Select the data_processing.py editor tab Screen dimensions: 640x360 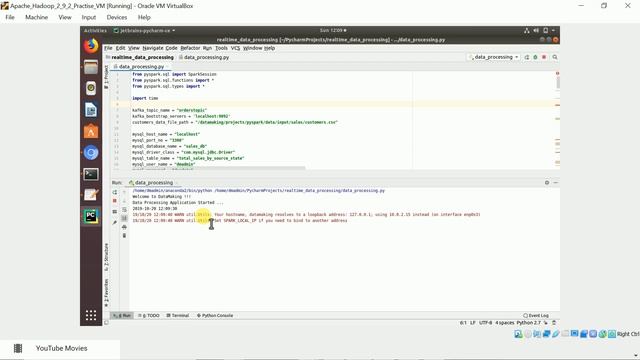coord(141,67)
